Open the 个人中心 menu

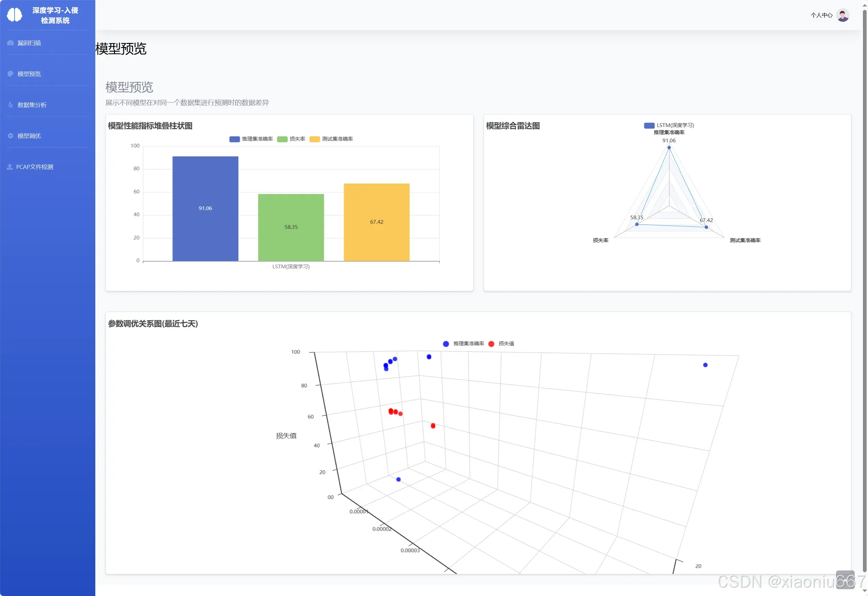click(x=821, y=15)
